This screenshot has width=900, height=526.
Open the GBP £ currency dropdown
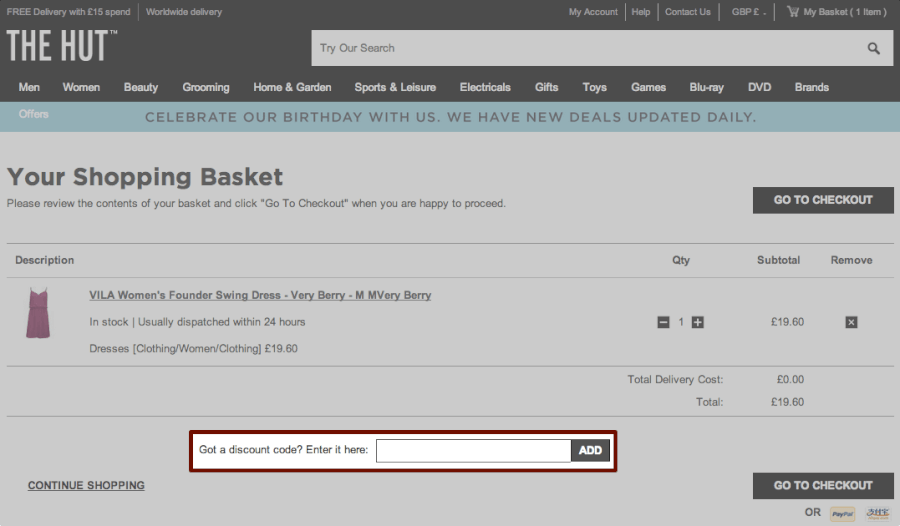click(x=748, y=12)
